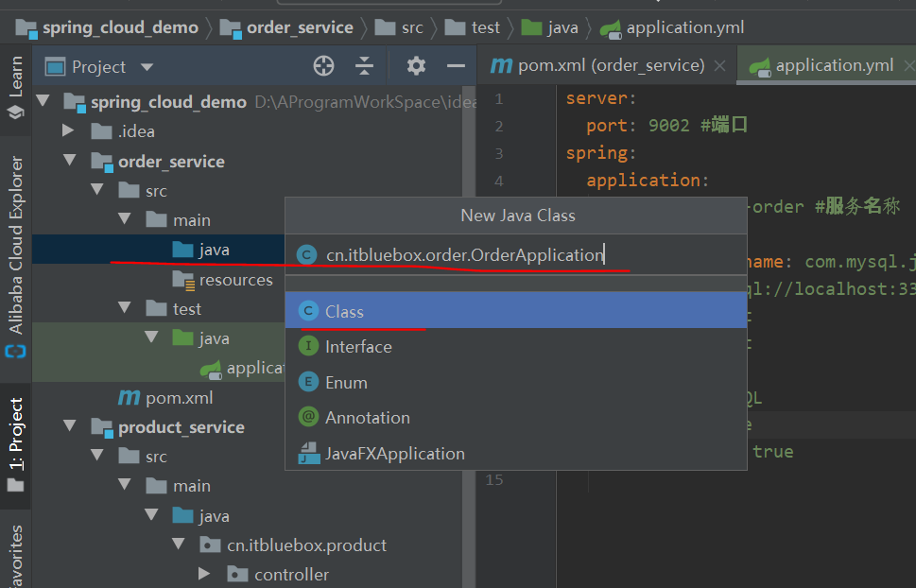The width and height of the screenshot is (916, 588).
Task: Expand the .idea folder
Action: coord(68,131)
